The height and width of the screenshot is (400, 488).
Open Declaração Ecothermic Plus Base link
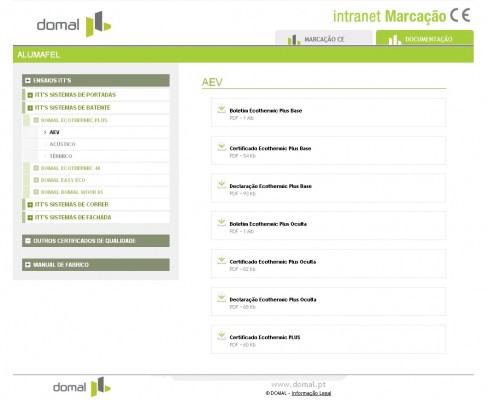[x=270, y=186]
